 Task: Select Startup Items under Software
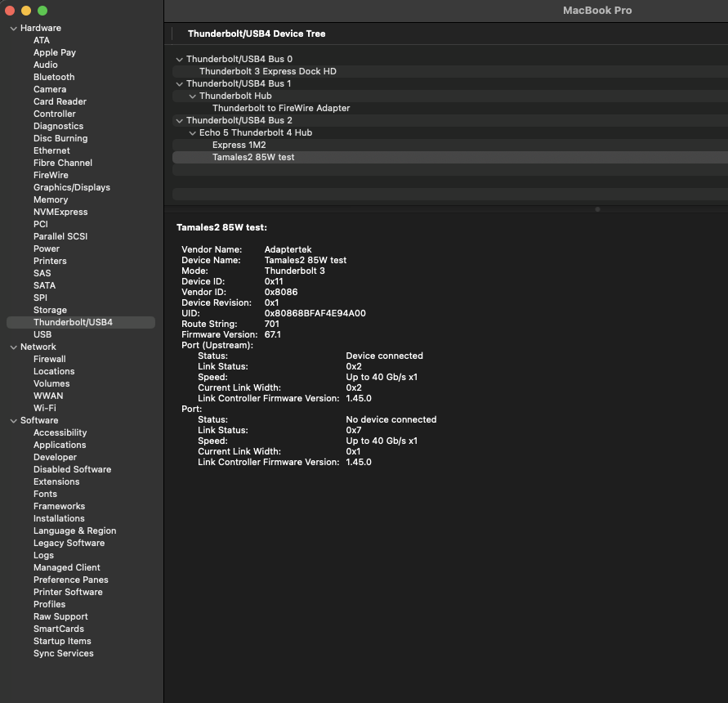(x=62, y=641)
